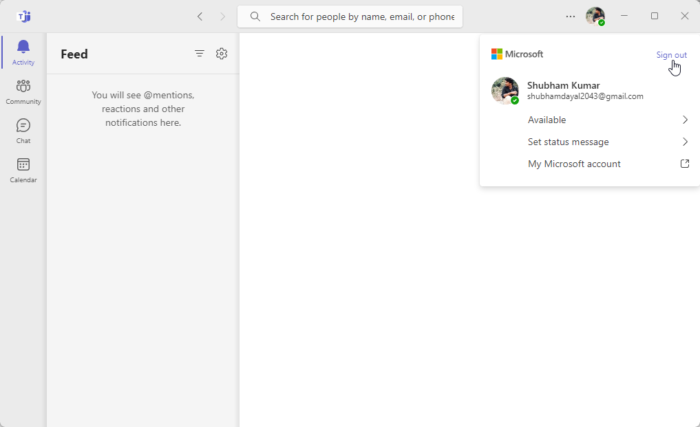Click the Microsoft logo in flyout
The width and height of the screenshot is (700, 427).
tap(497, 54)
